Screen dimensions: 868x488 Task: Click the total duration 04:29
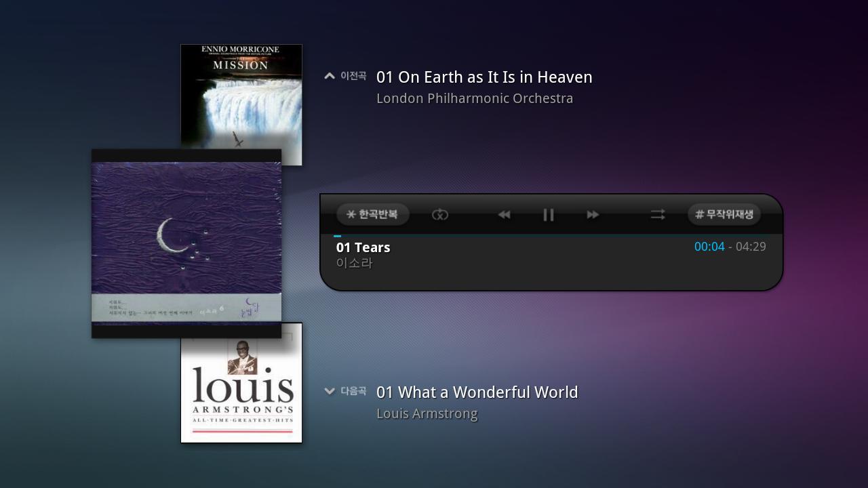(x=751, y=247)
